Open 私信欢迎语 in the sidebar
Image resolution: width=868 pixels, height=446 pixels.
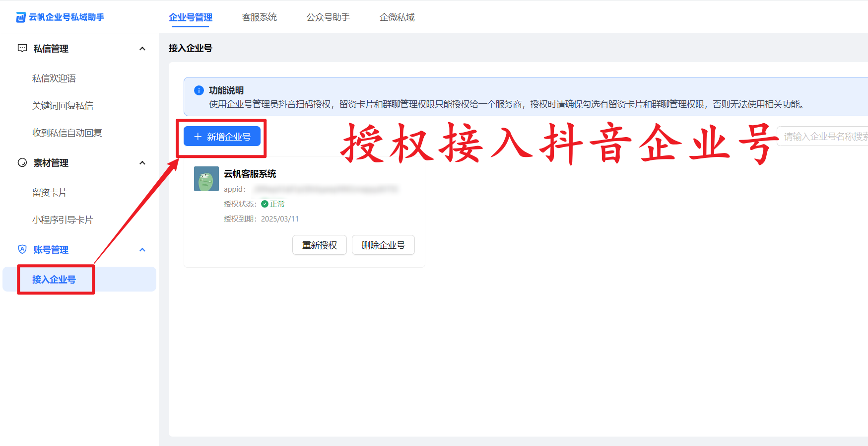click(54, 78)
